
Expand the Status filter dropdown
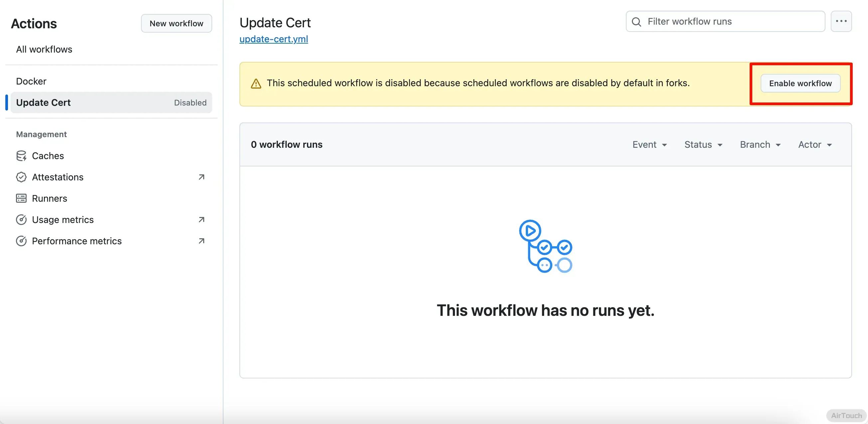coord(703,145)
